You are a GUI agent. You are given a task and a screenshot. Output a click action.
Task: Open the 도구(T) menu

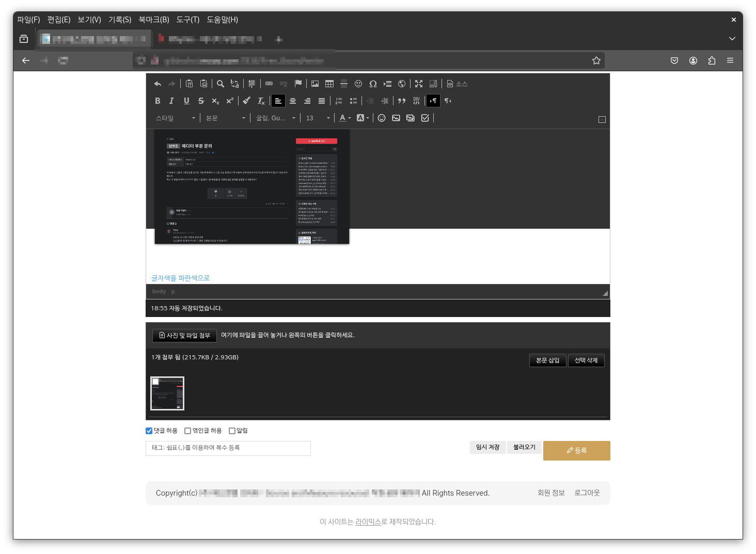pos(188,20)
